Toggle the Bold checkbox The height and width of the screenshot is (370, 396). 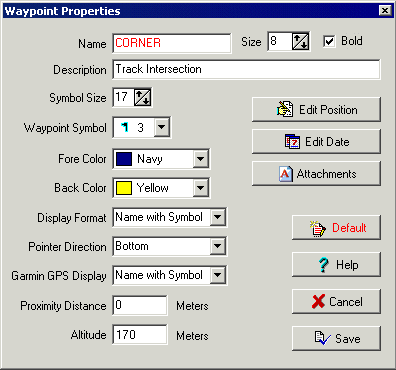[x=329, y=41]
